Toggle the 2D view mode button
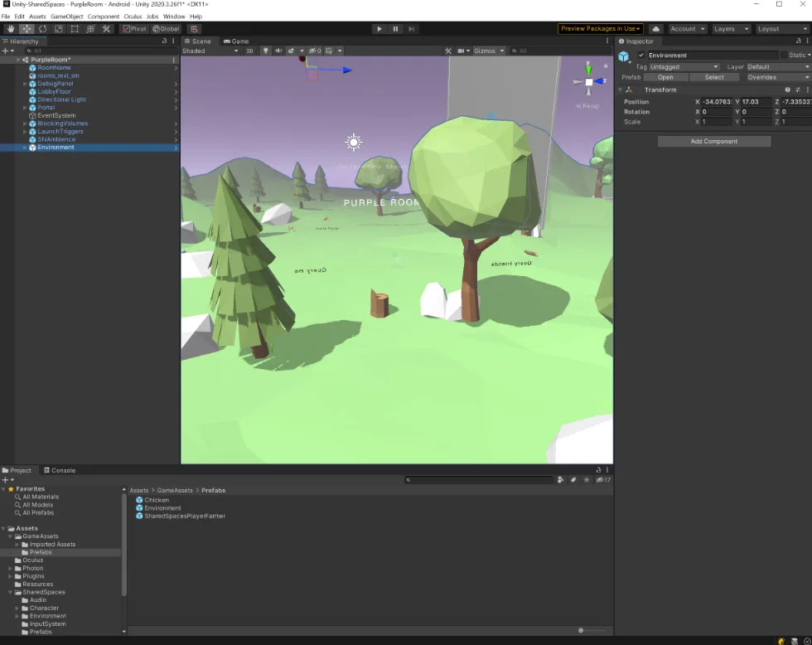Viewport: 812px width, 645px height. [x=249, y=51]
